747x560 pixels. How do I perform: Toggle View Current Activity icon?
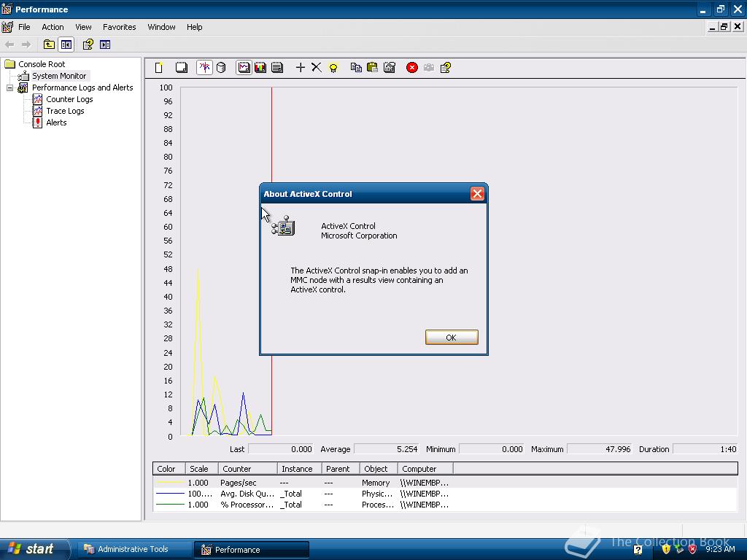(x=204, y=68)
